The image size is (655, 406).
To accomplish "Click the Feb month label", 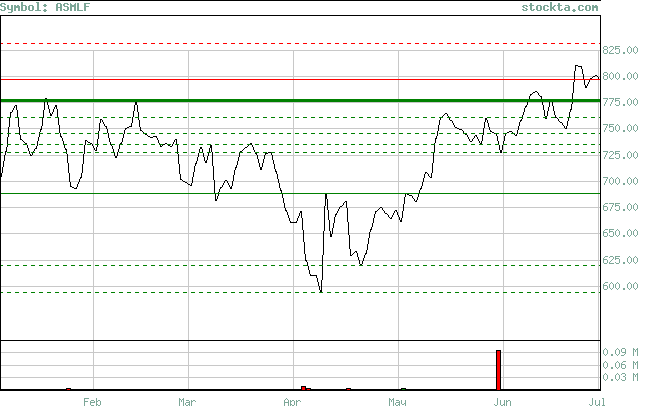I will point(92,401).
